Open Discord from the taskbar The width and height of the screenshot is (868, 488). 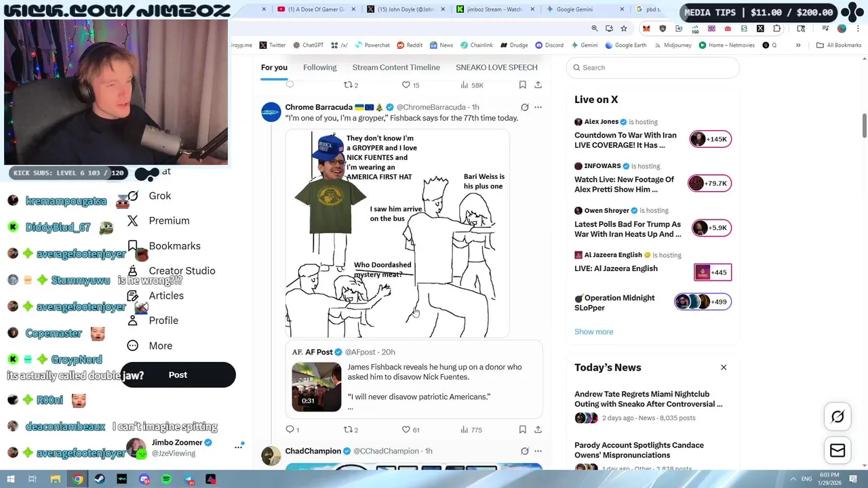click(x=144, y=479)
